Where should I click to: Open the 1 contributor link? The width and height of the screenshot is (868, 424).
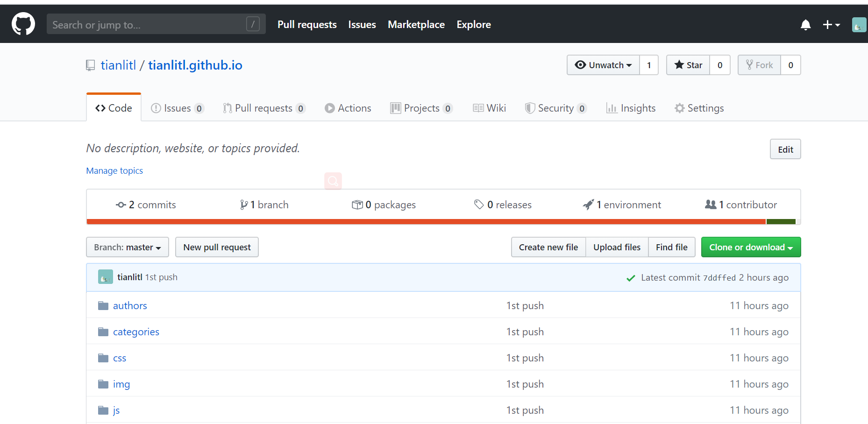click(x=741, y=205)
